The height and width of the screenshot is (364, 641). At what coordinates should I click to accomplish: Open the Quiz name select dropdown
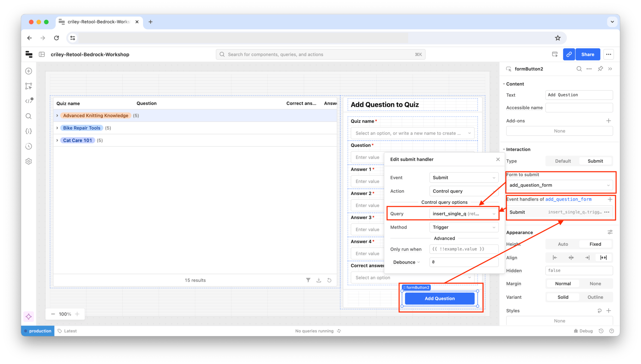coord(412,133)
